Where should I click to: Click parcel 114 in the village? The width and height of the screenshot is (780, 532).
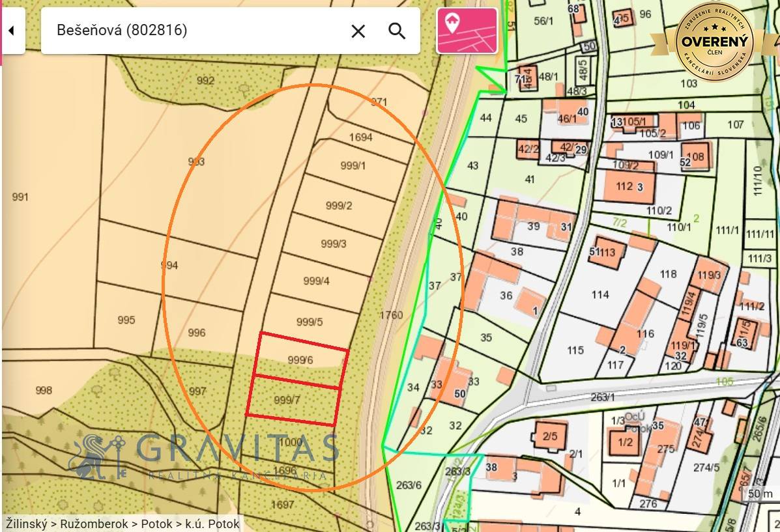point(600,295)
